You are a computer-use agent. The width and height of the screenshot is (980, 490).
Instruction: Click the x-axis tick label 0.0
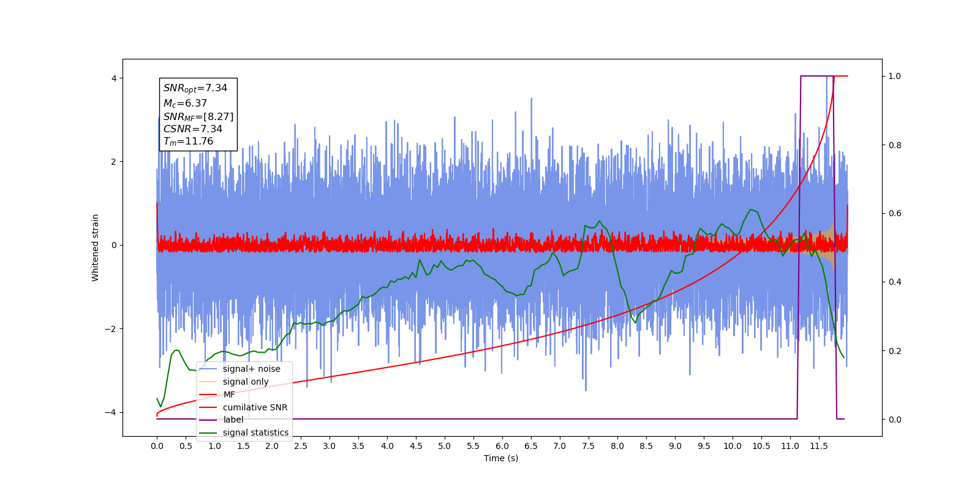pos(157,446)
